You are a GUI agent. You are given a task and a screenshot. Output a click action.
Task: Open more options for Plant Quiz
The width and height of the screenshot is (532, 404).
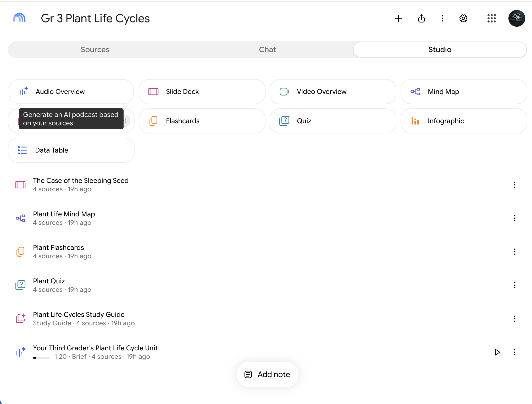point(514,285)
